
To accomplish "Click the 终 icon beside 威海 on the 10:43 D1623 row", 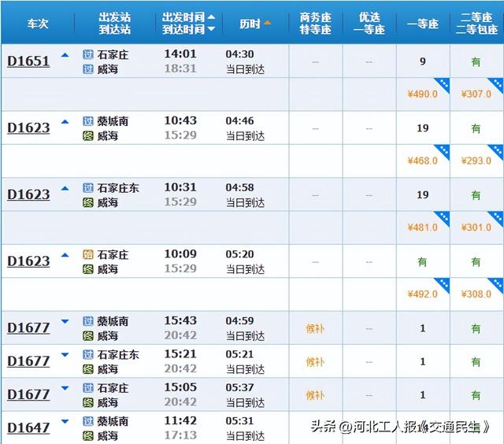I will pos(88,136).
